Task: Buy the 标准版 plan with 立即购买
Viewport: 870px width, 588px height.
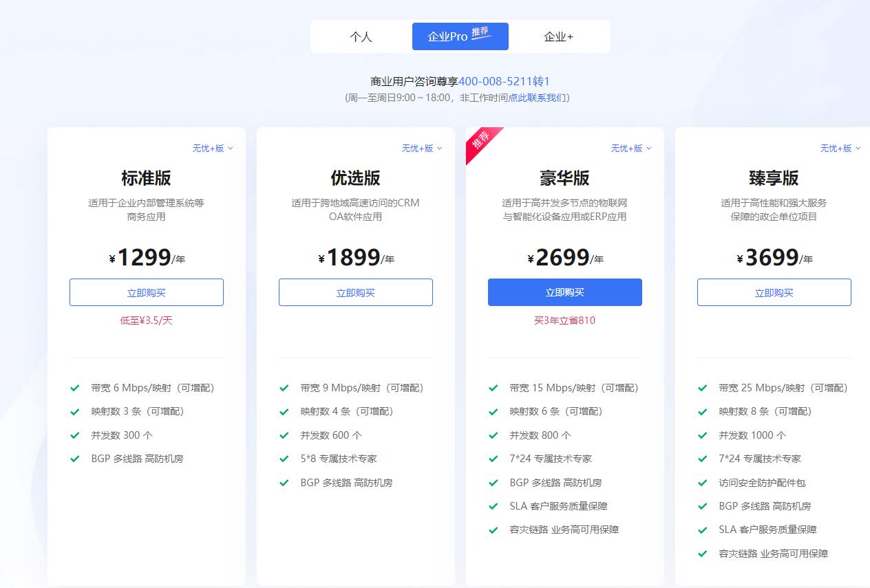Action: 147,292
